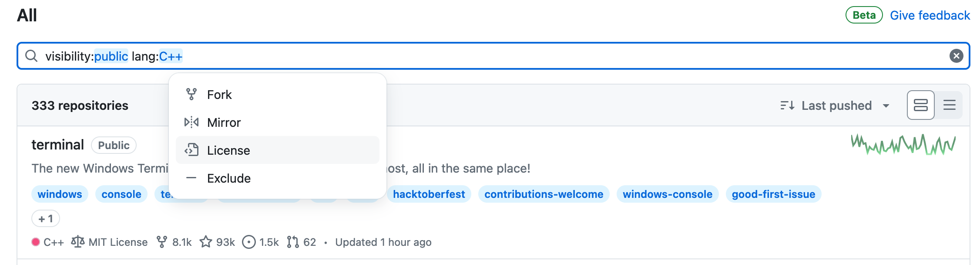980x265 pixels.
Task: Pick the License filter suggestion
Action: click(x=228, y=150)
